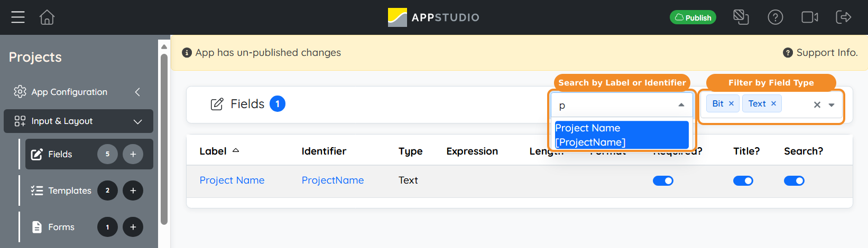Collapse the search dropdown arrow

[681, 106]
